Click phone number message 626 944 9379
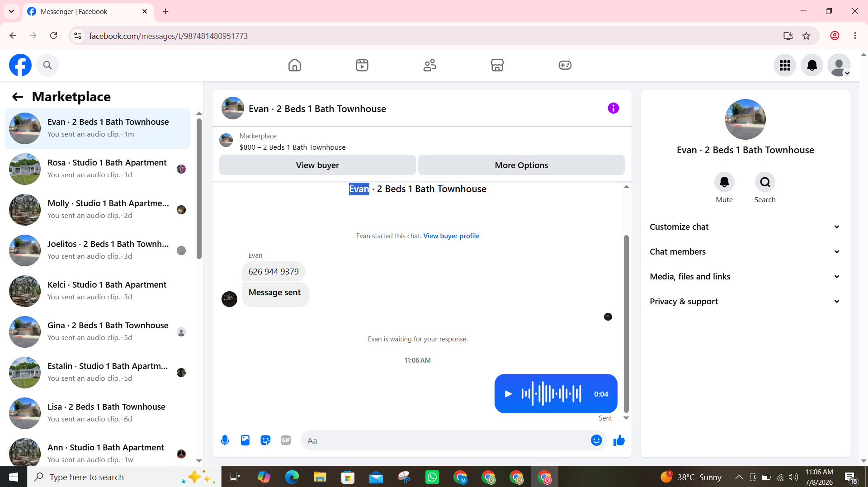Image resolution: width=868 pixels, height=487 pixels. [x=274, y=272]
